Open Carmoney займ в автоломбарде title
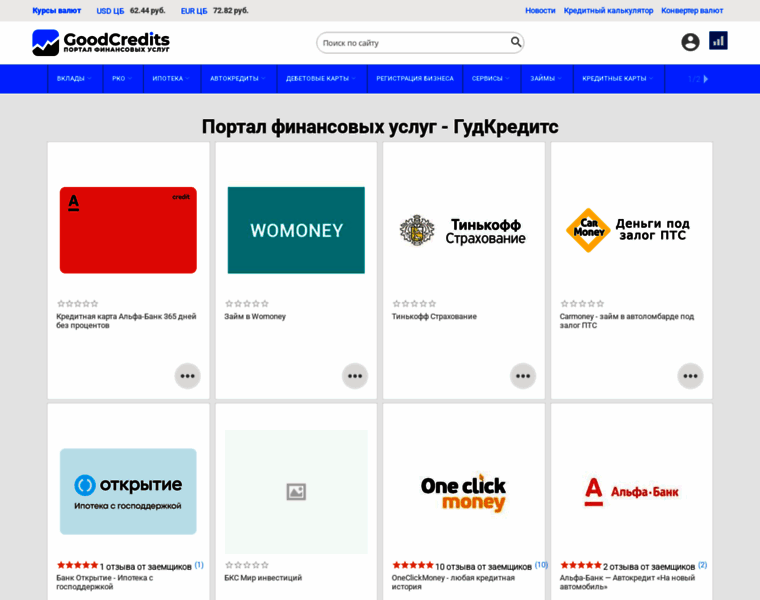 (x=627, y=321)
